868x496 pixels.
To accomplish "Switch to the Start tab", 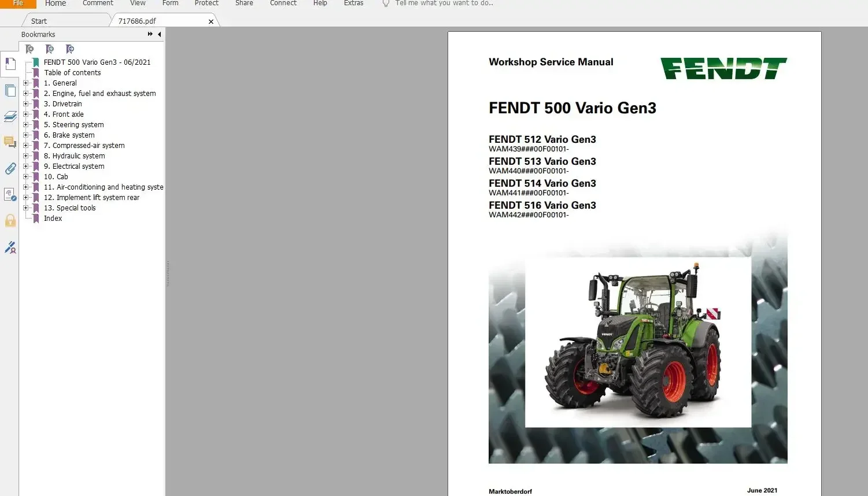I will (x=38, y=20).
